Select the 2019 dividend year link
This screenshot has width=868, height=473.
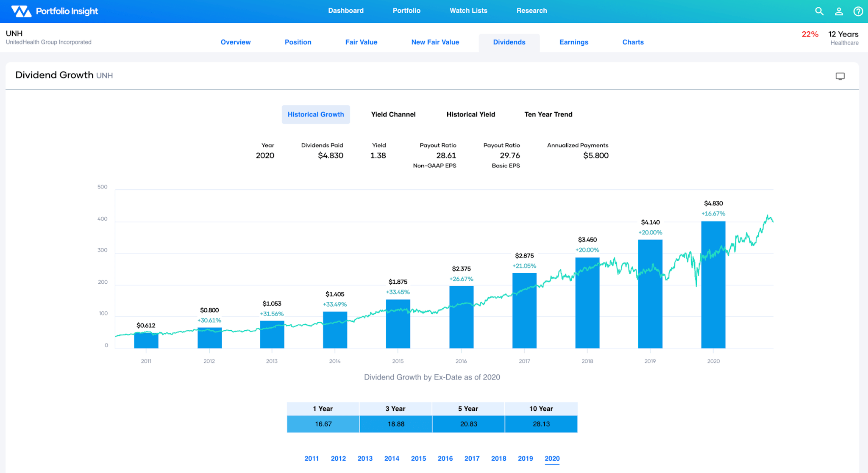point(526,458)
